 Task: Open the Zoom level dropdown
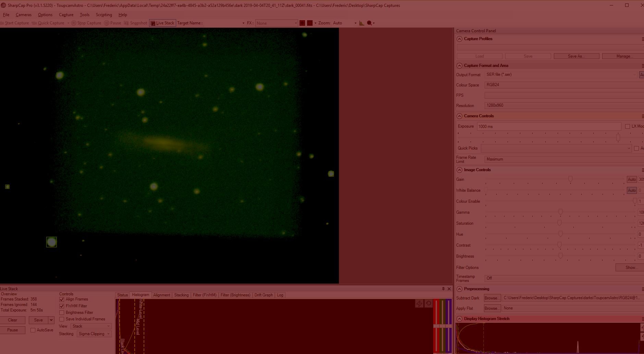tap(344, 23)
